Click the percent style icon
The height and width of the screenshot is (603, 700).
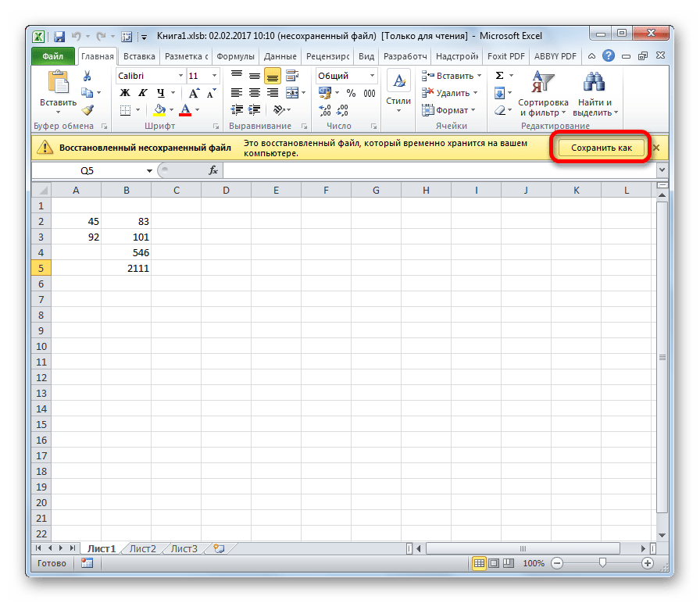click(351, 93)
